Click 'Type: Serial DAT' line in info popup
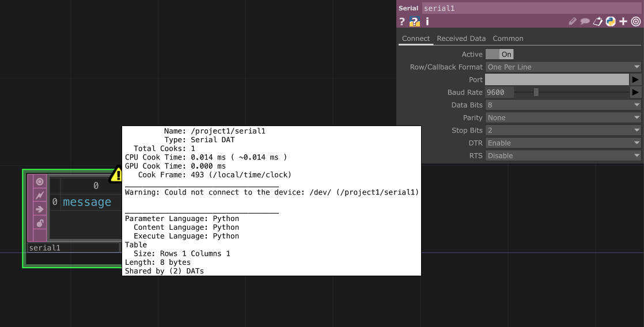The image size is (644, 327). tap(199, 139)
